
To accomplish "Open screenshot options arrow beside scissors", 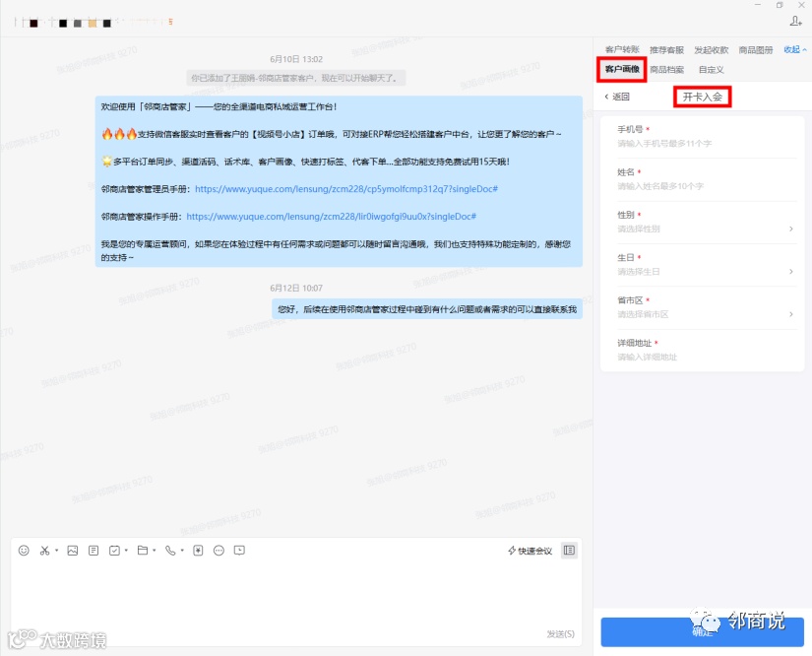I will [56, 551].
